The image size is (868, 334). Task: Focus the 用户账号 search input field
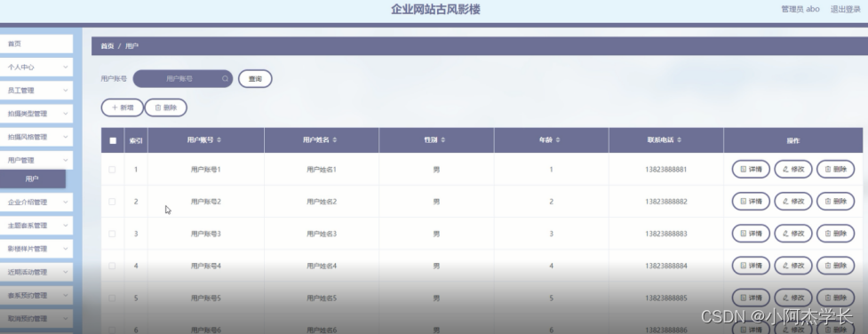[183, 79]
